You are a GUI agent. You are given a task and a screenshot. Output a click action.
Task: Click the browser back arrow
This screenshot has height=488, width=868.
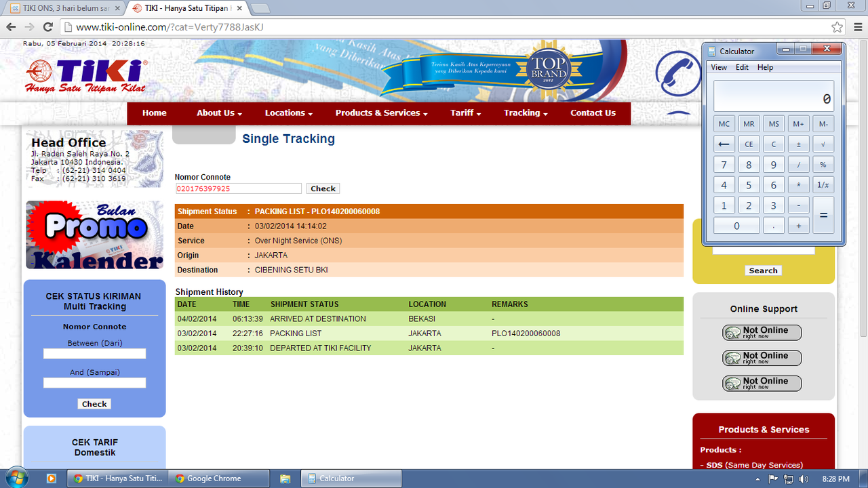11,27
